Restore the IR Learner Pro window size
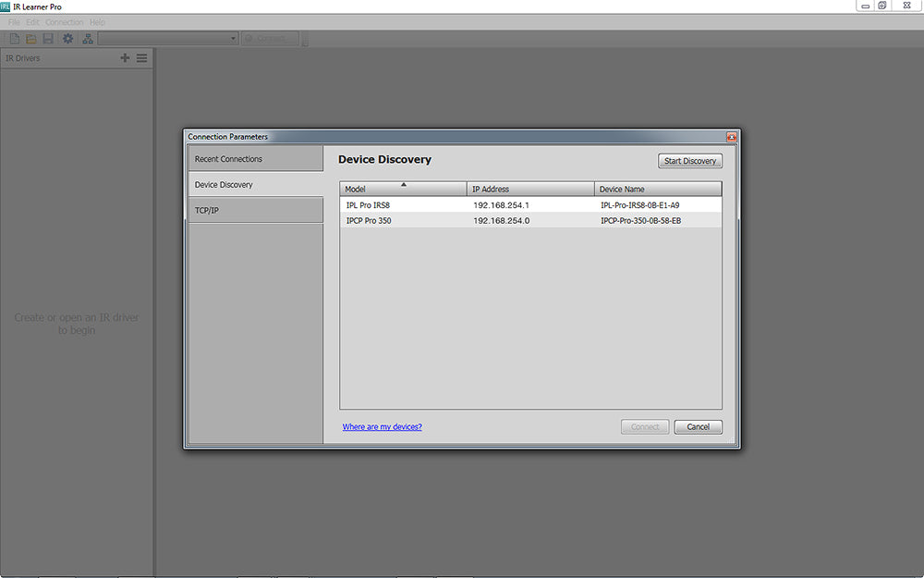Screen dimensions: 924x578 pyautogui.click(x=882, y=6)
